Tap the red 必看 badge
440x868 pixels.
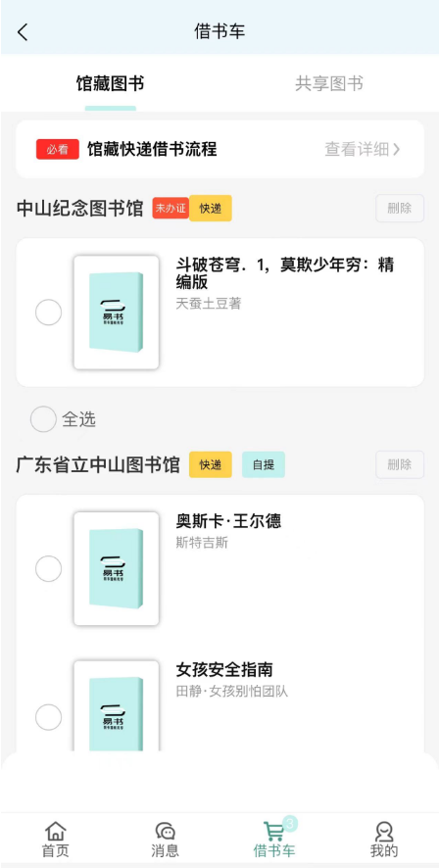[x=58, y=150]
